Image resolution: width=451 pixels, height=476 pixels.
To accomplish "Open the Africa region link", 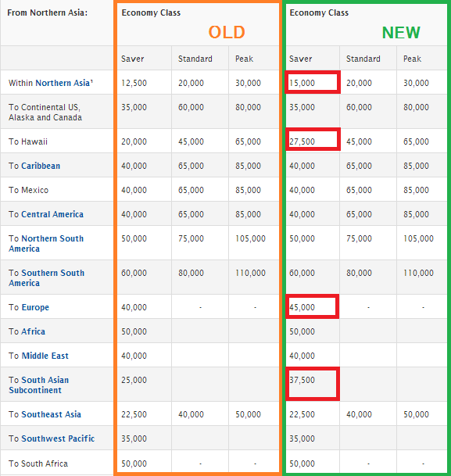I will click(x=33, y=331).
